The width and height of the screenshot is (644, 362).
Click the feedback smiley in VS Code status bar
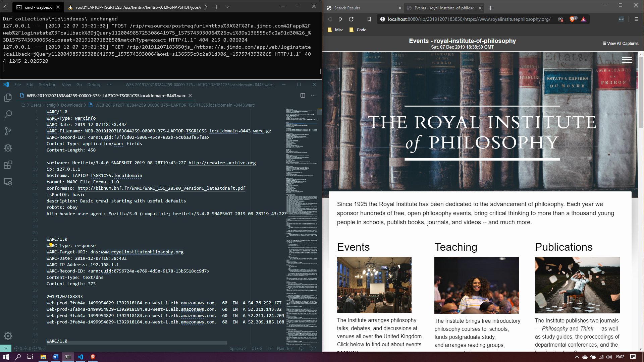pyautogui.click(x=301, y=348)
